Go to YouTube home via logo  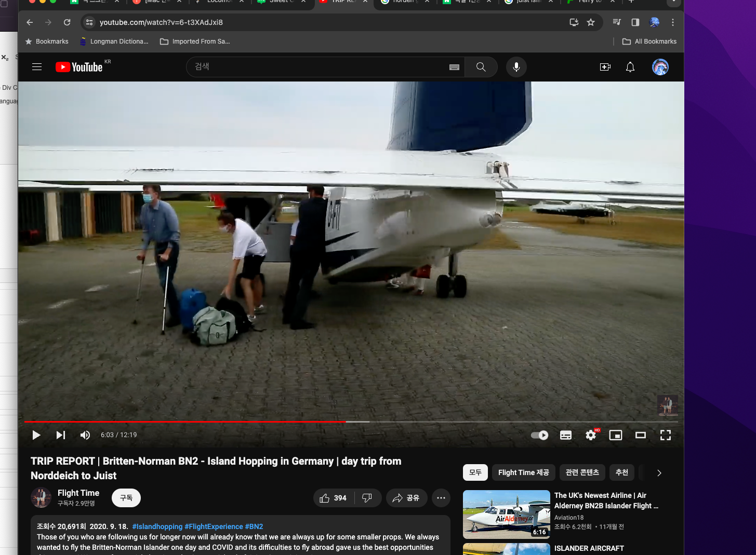click(x=79, y=67)
